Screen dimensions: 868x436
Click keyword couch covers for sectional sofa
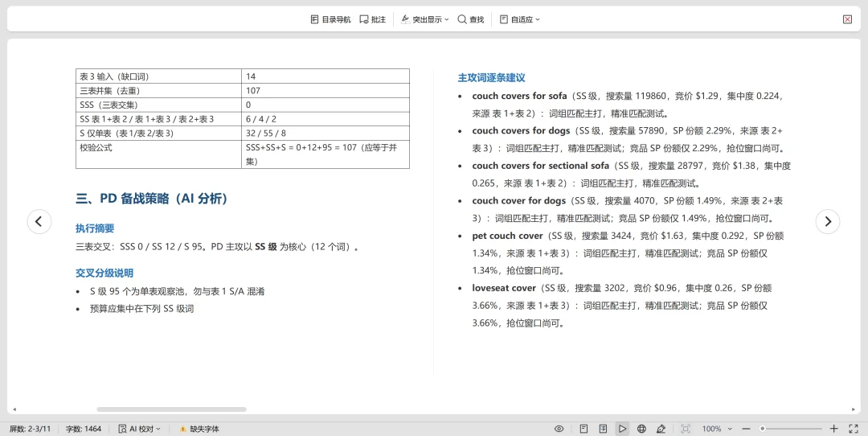point(540,166)
